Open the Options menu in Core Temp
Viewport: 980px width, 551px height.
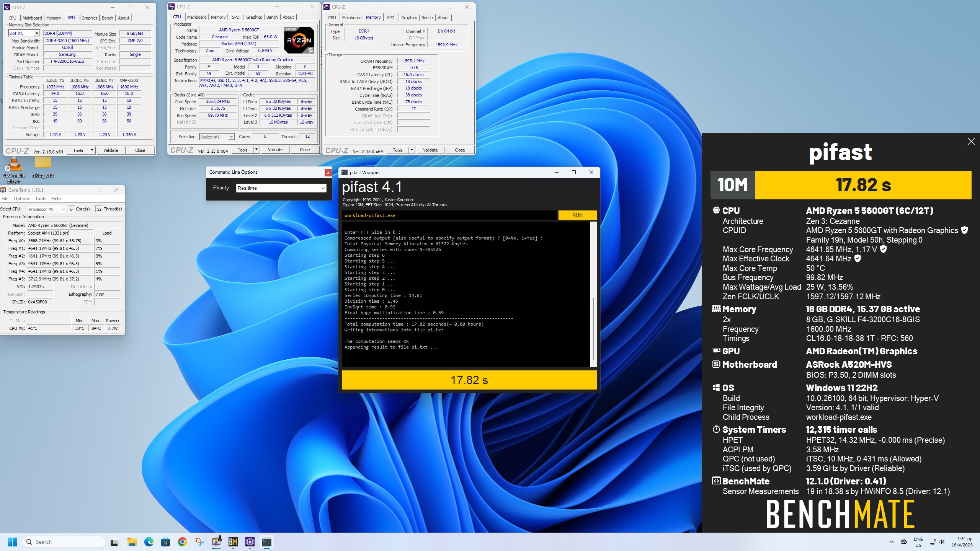(22, 199)
